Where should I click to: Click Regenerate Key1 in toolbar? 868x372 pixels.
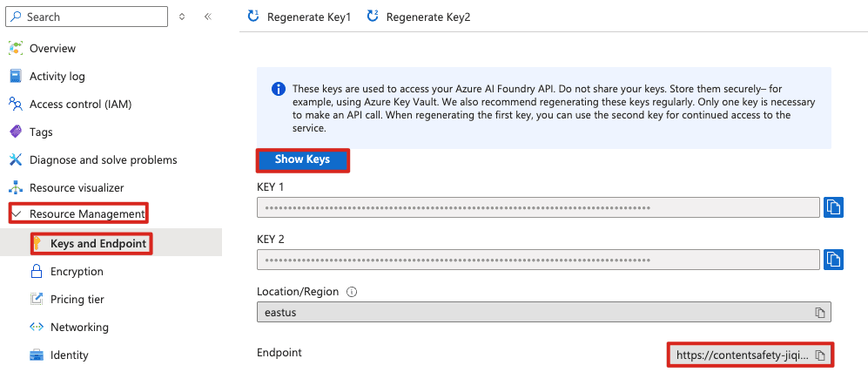pos(299,17)
